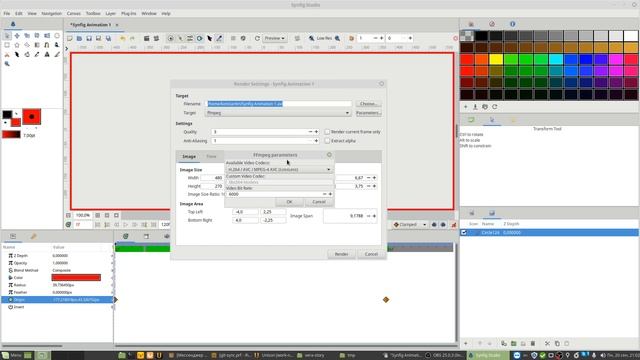Click the Undo arrow icon
The width and height of the screenshot is (640, 360).
click(122, 38)
